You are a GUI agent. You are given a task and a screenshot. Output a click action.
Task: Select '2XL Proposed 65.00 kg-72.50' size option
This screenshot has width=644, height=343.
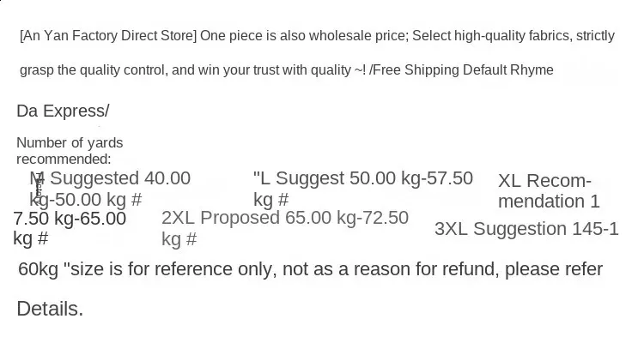click(x=285, y=218)
